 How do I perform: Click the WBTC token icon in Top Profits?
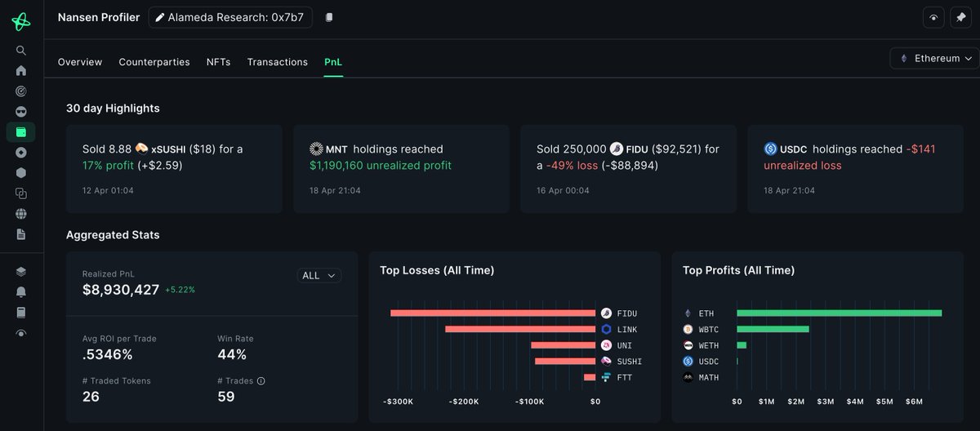coord(688,330)
